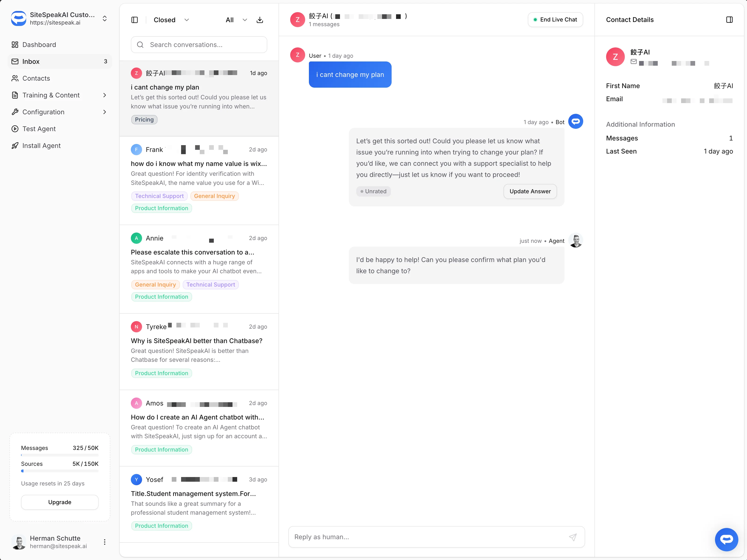This screenshot has height=560, width=747.
Task: Open the options menu beside Herman Schutte
Action: point(104,542)
